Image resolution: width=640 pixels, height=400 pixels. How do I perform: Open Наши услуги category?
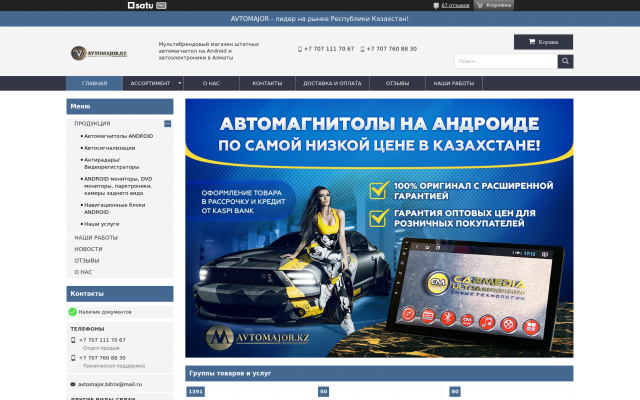pos(101,224)
